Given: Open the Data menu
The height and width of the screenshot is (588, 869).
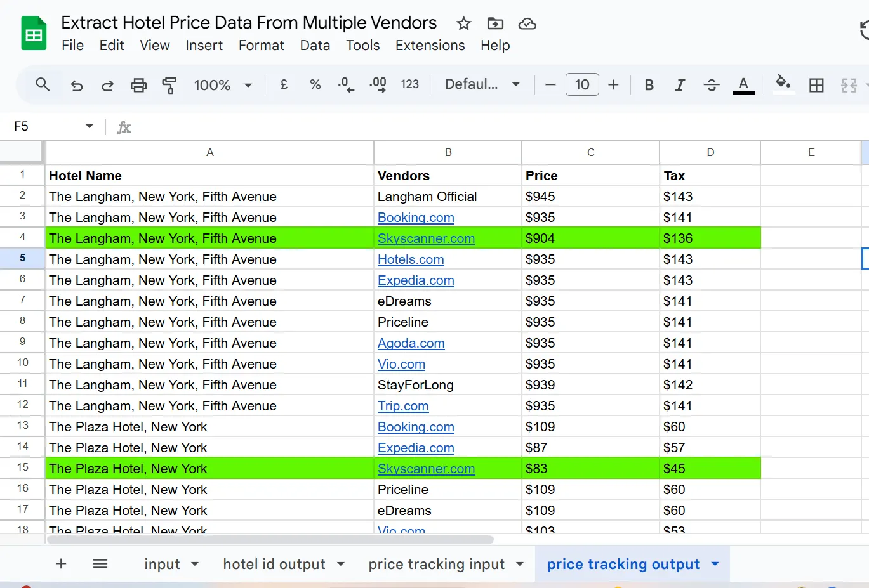Looking at the screenshot, I should click(x=315, y=46).
